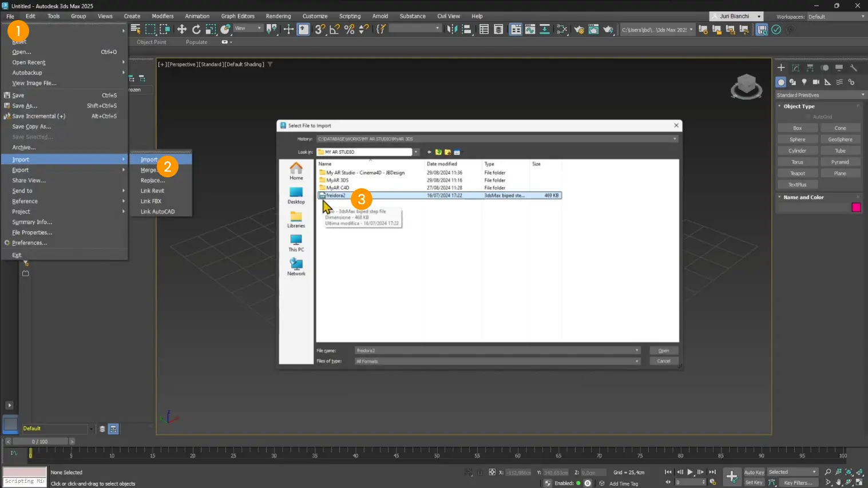
Task: Click Cancel button in import dialog
Action: [664, 361]
